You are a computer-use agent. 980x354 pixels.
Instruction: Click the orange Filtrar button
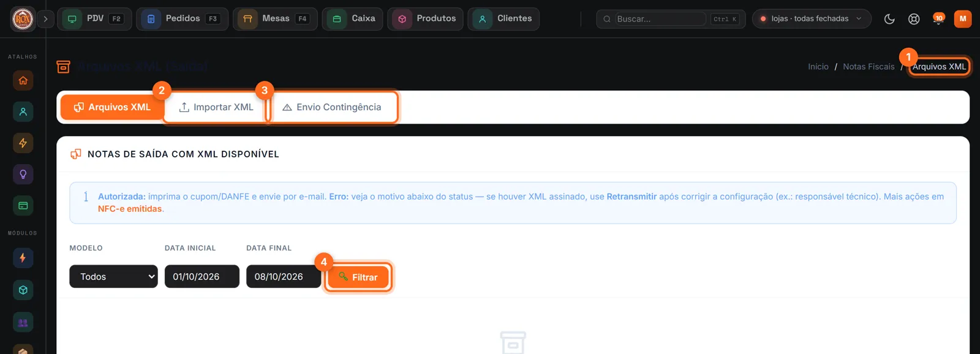click(x=358, y=277)
